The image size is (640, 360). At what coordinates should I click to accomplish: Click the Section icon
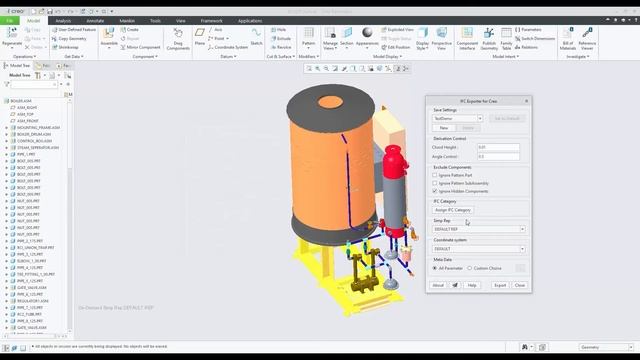tap(347, 33)
